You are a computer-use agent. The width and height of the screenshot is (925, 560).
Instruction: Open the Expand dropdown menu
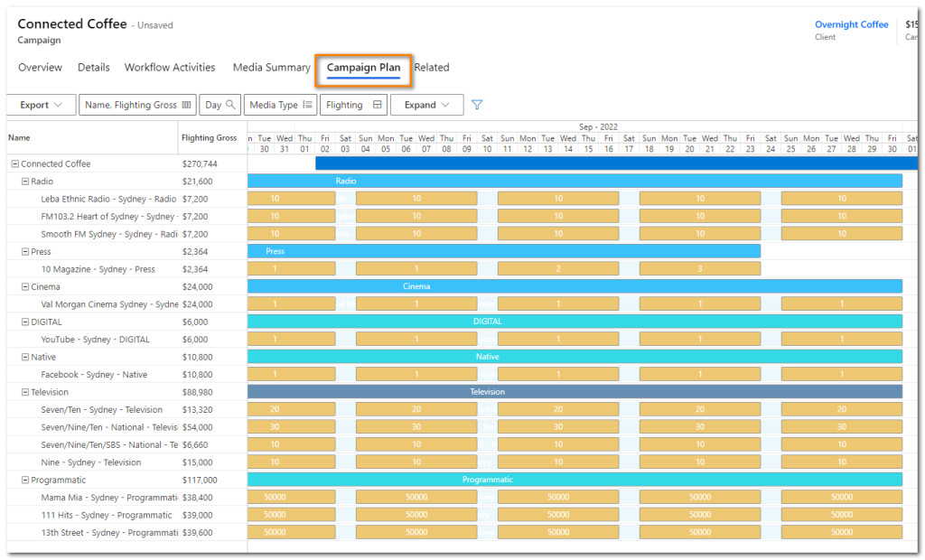click(426, 105)
